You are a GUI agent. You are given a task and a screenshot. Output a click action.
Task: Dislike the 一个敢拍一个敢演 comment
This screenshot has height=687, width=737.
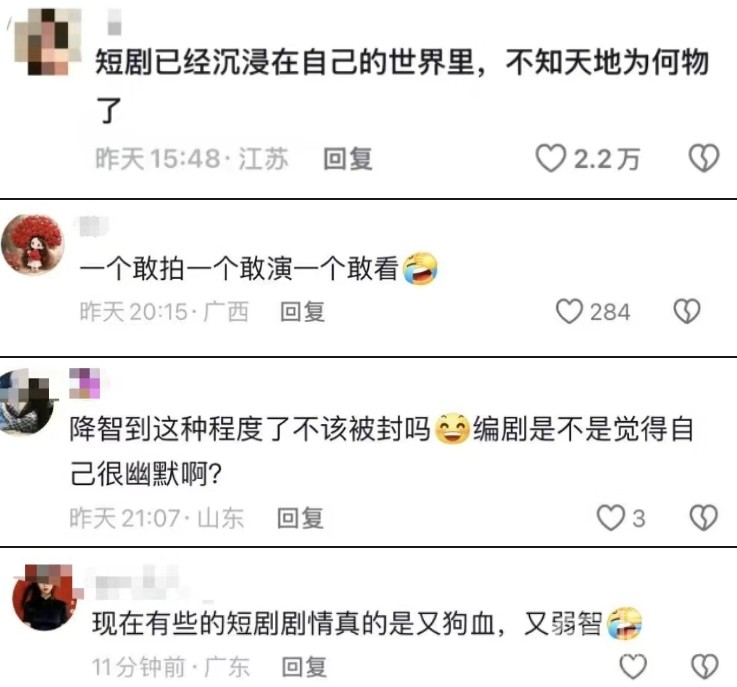pos(687,312)
